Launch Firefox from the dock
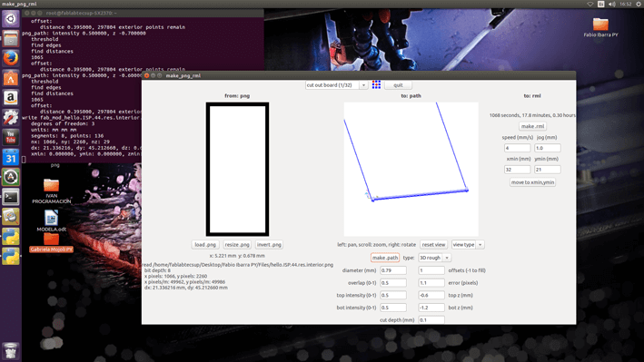644x362 pixels. coord(11,58)
